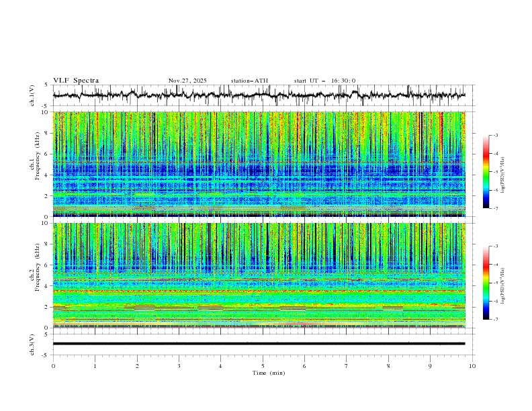532x411 pixels.
Task: Click the ch.3 black waveform trace
Action: point(259,344)
